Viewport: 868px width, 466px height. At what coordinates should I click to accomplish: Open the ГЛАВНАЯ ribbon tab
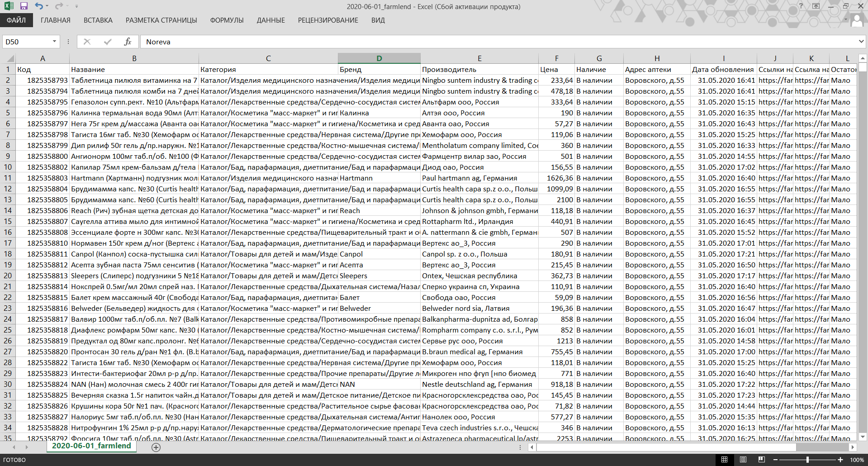(x=56, y=20)
